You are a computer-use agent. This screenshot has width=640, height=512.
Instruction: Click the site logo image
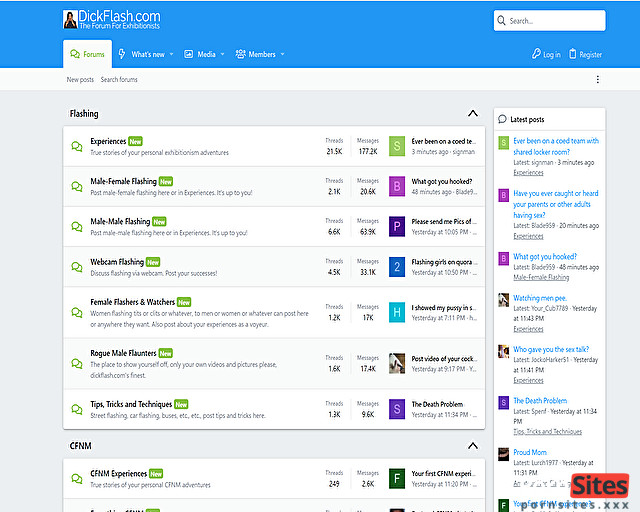[x=70, y=20]
